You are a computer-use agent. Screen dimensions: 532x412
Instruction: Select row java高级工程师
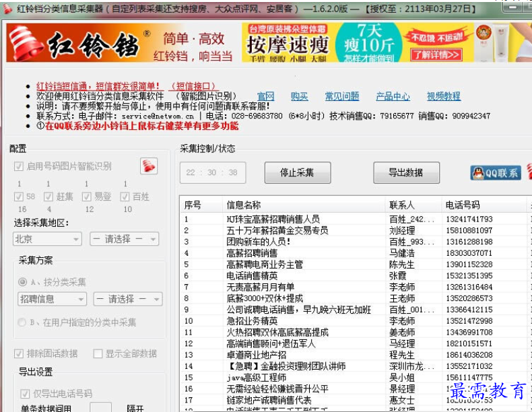coord(356,378)
